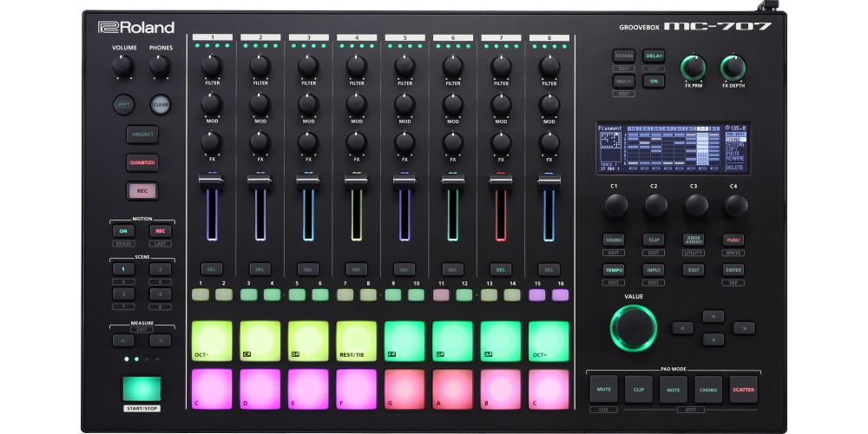Image resolution: width=868 pixels, height=434 pixels.
Task: Tap the CLIP button below C2 knob
Action: [x=654, y=240]
